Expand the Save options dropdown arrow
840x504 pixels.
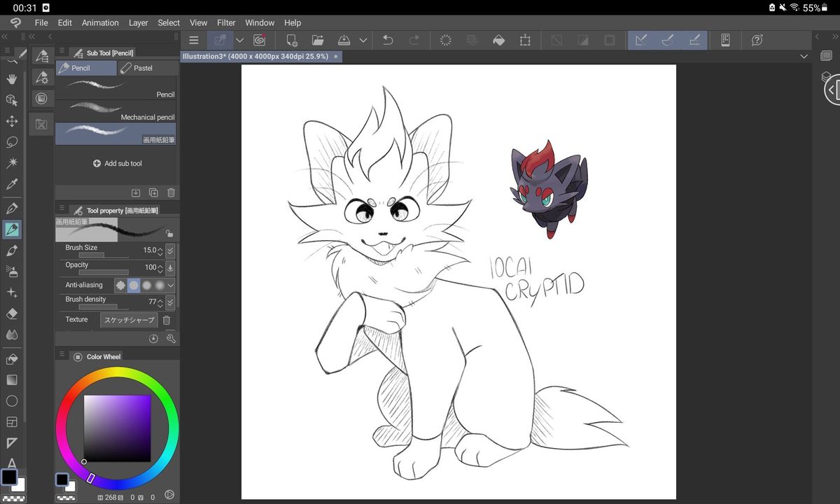coord(363,41)
